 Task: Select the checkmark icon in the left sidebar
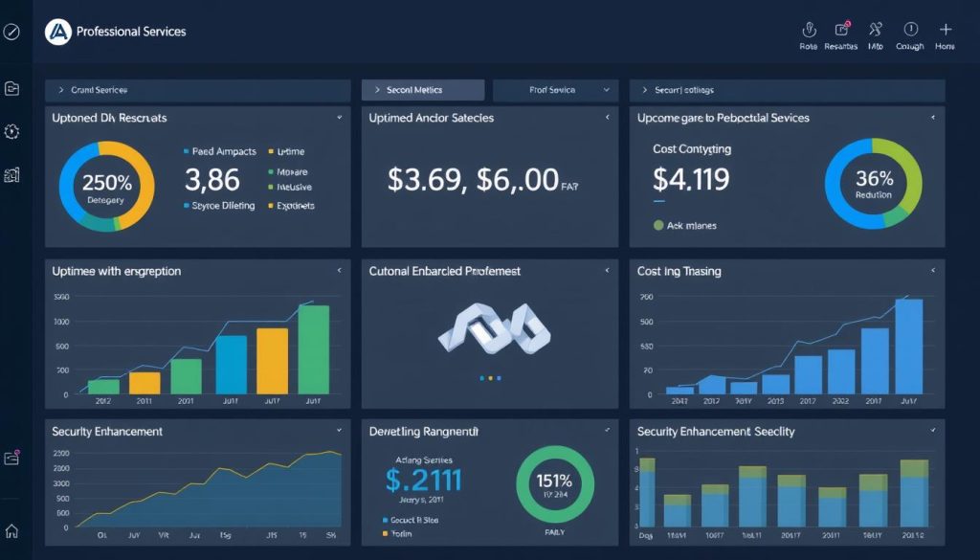12,34
